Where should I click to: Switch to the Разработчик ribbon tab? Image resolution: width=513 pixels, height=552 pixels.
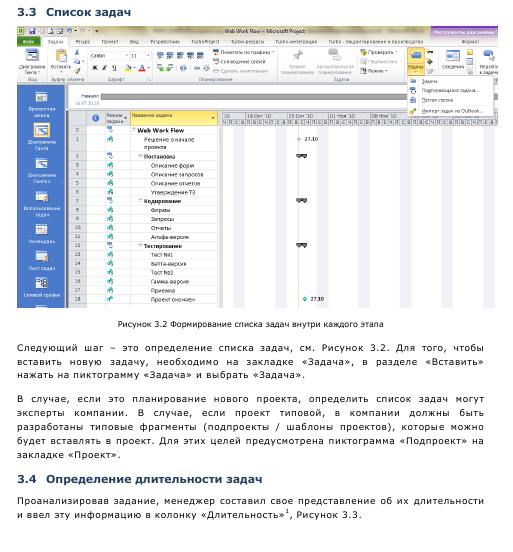coord(165,42)
